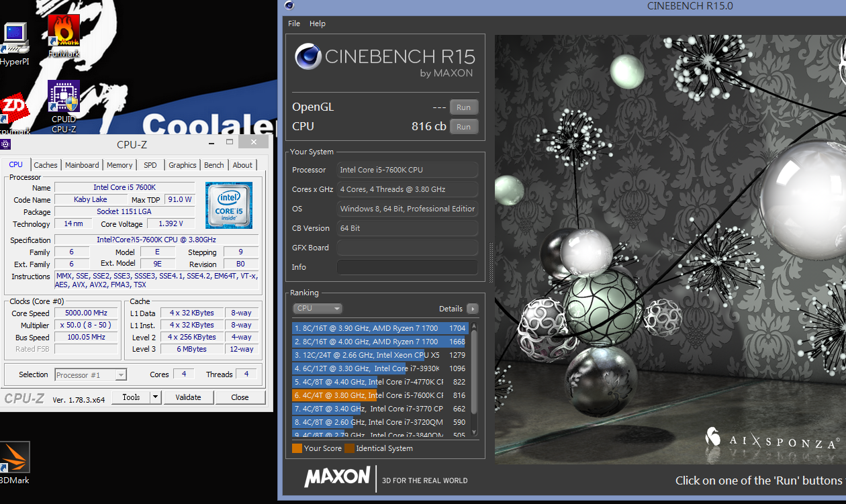This screenshot has height=504, width=846.
Task: Select the red ZD benchmark desktop icon
Action: point(13,114)
